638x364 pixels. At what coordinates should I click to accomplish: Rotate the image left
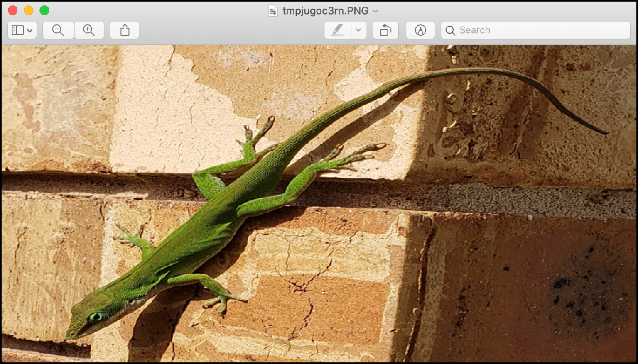[385, 30]
